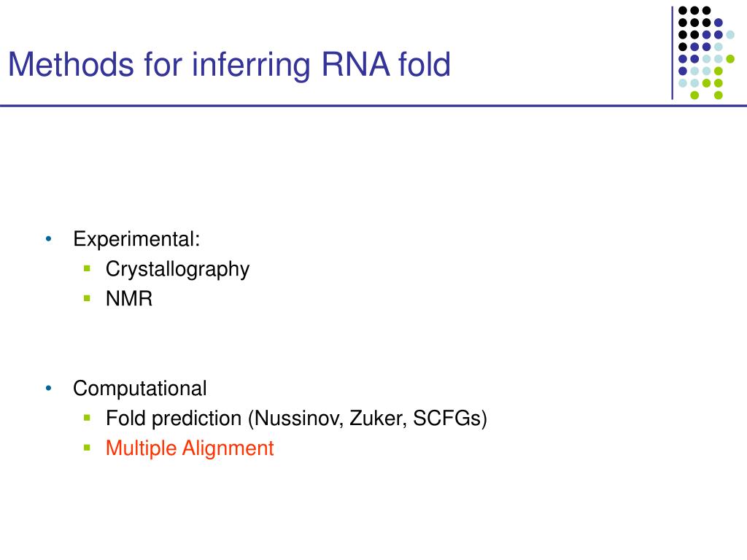747x560 pixels.
Task: Click the Fold prediction (Nussinov, Zuker, SCFGs) line
Action: pyautogui.click(x=296, y=419)
